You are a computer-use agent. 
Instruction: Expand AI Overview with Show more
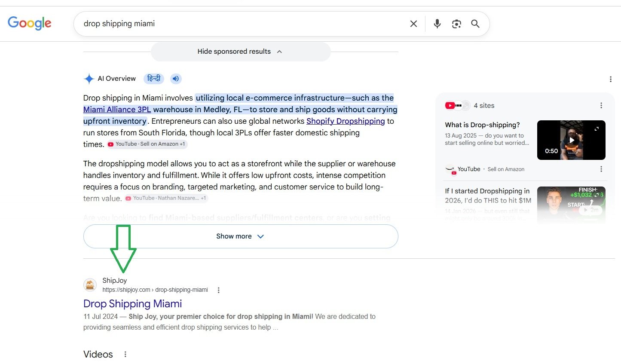click(x=241, y=236)
